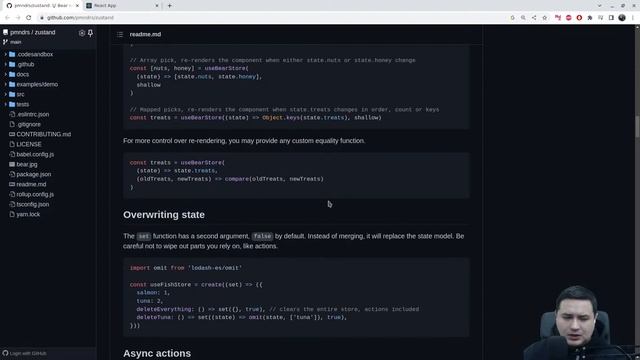Open the new tab plus button
This screenshot has height=360, width=640.
click(169, 6)
